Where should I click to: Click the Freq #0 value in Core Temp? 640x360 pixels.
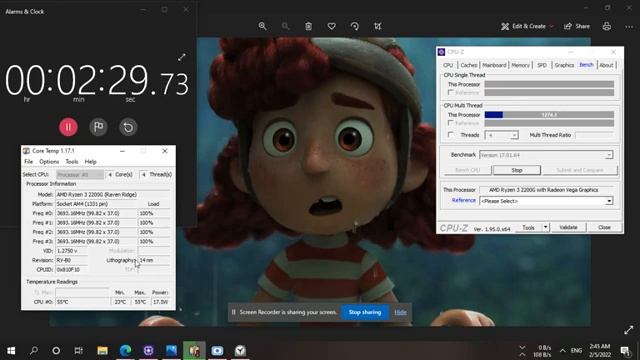96,213
